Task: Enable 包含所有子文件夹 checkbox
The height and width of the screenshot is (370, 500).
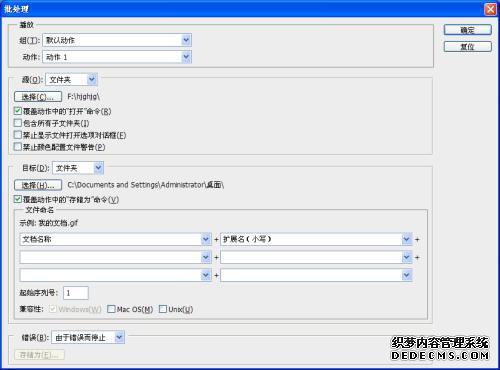Action: (x=18, y=123)
